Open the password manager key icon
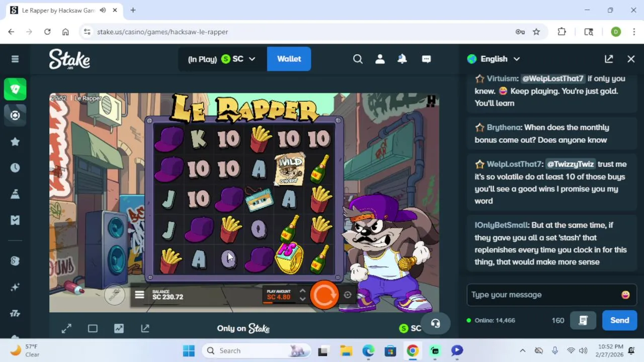Screen dimensions: 644x362 point(520,32)
